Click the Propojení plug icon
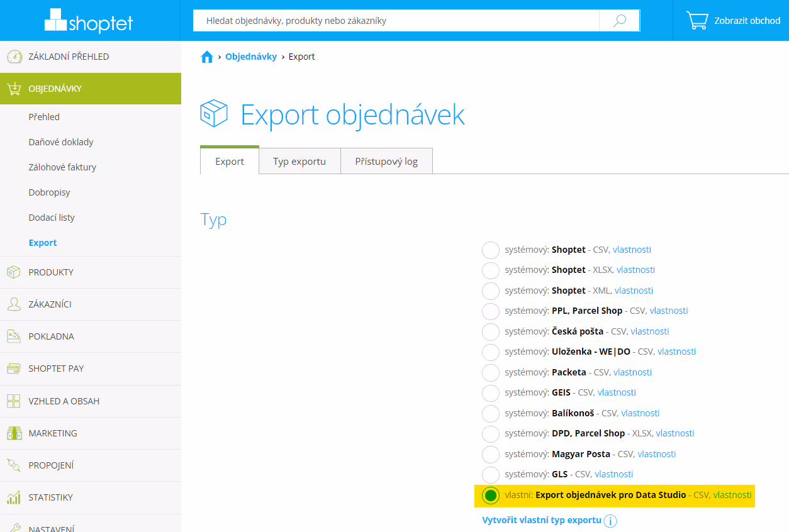The image size is (789, 532). click(14, 465)
